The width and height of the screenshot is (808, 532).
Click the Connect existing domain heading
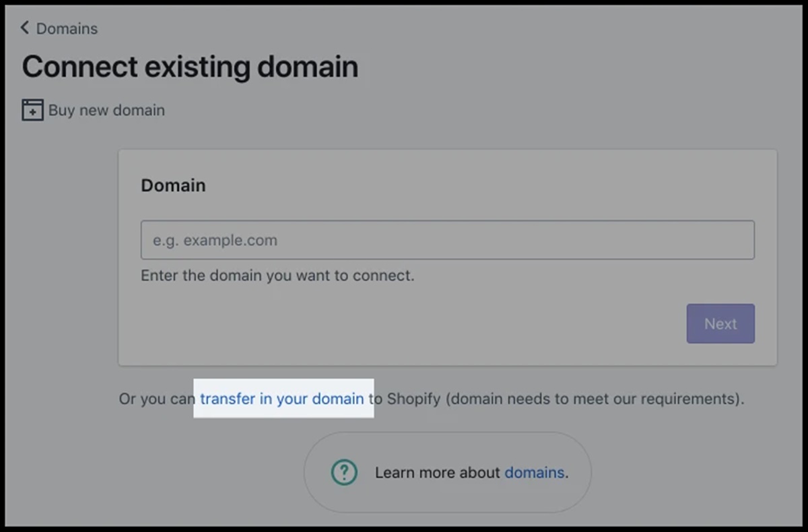(190, 67)
